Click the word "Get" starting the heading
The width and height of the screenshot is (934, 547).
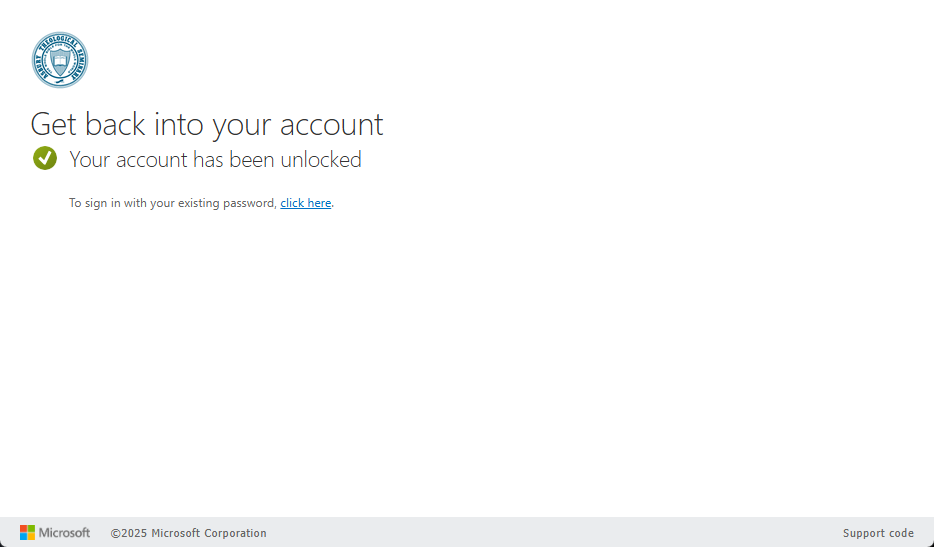pyautogui.click(x=54, y=124)
